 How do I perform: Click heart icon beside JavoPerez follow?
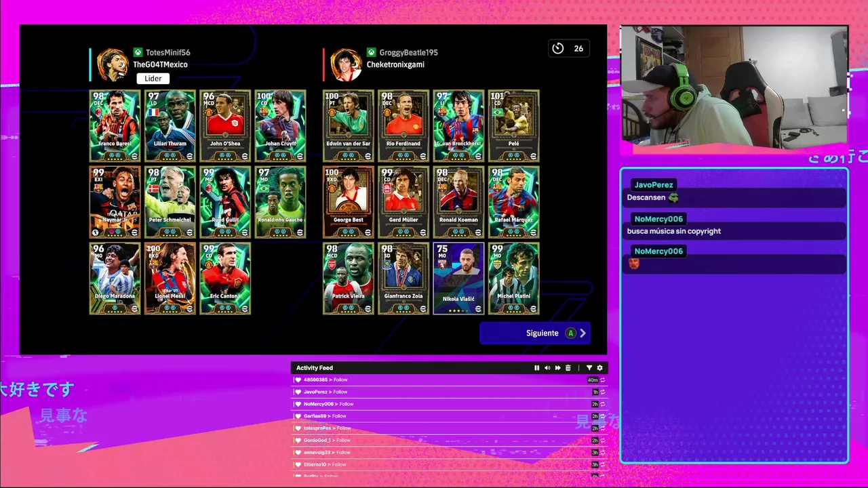(x=298, y=392)
